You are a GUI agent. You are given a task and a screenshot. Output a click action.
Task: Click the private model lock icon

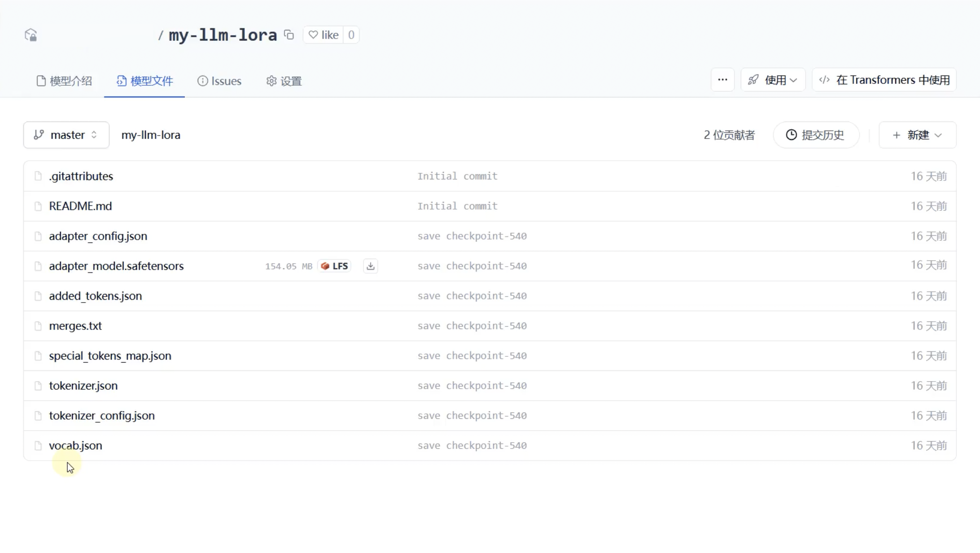point(31,35)
